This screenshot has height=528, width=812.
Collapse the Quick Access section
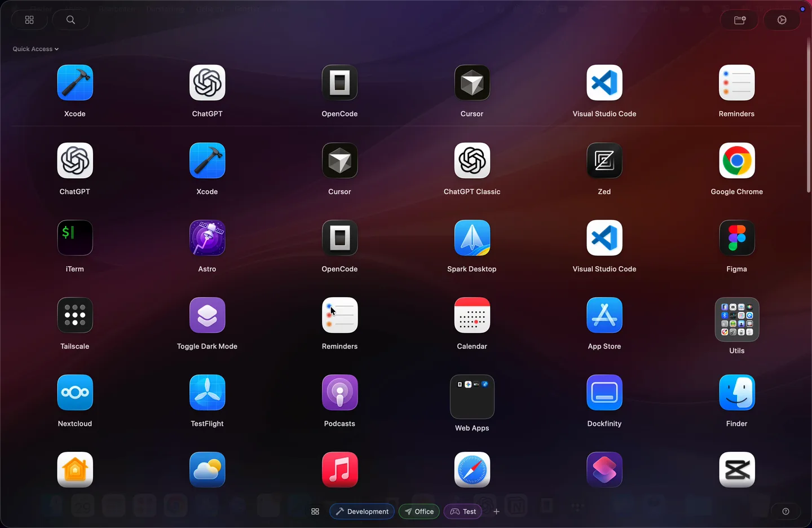(36, 49)
